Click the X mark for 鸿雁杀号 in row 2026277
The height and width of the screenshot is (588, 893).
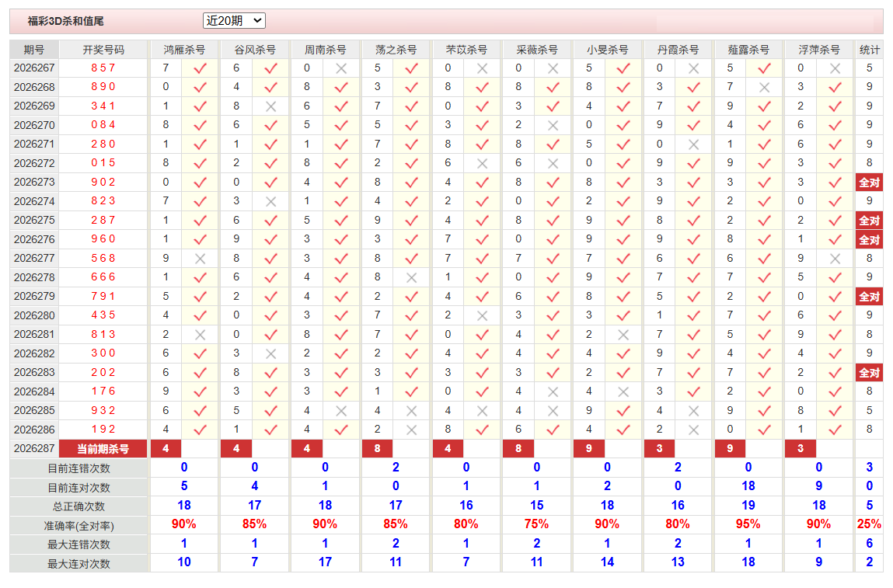click(x=200, y=259)
